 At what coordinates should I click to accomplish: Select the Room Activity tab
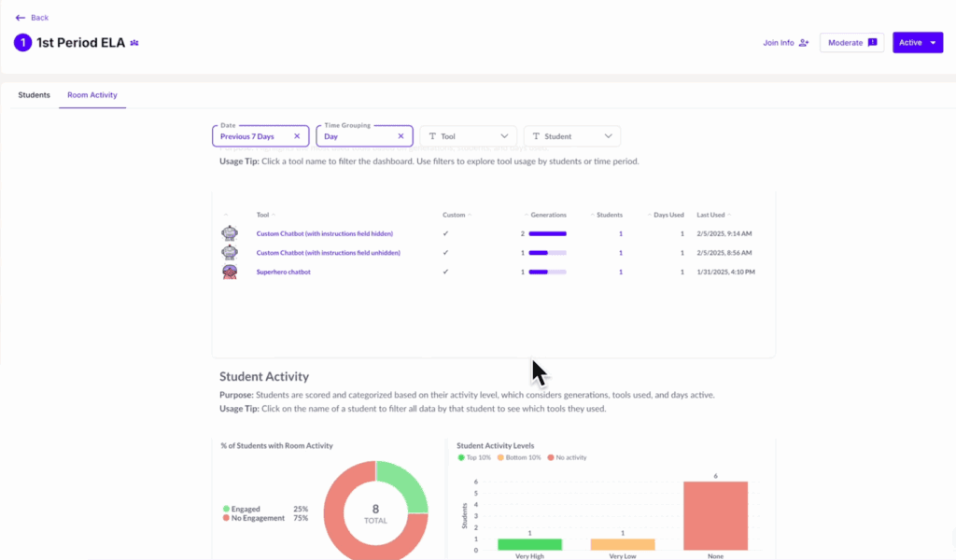(x=92, y=95)
